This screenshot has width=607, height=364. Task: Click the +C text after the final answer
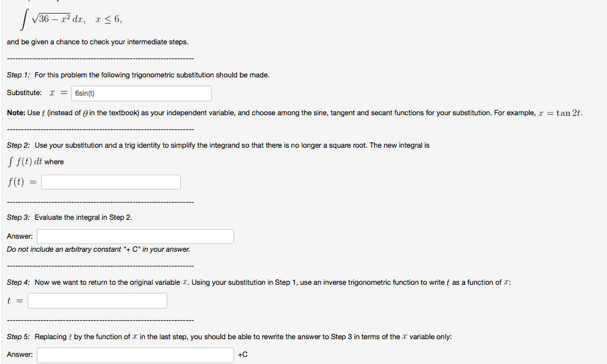(x=242, y=355)
